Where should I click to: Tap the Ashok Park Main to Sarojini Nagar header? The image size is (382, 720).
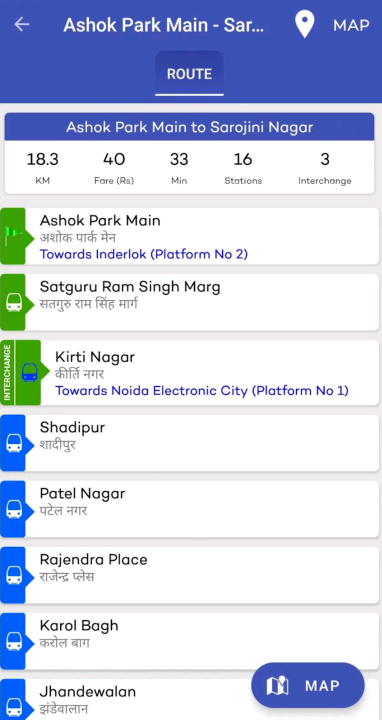[x=189, y=127]
